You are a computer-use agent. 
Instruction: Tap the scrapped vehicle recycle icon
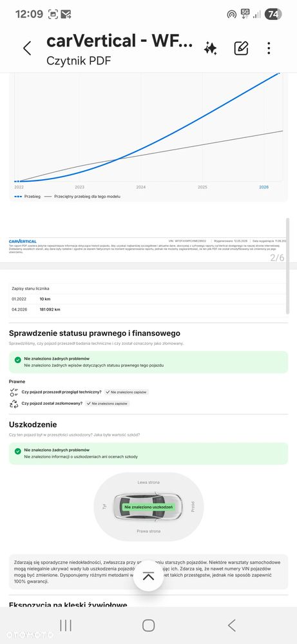click(14, 404)
